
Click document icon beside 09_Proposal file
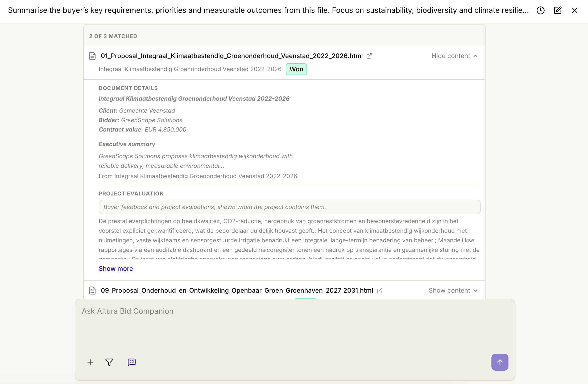[x=92, y=291]
